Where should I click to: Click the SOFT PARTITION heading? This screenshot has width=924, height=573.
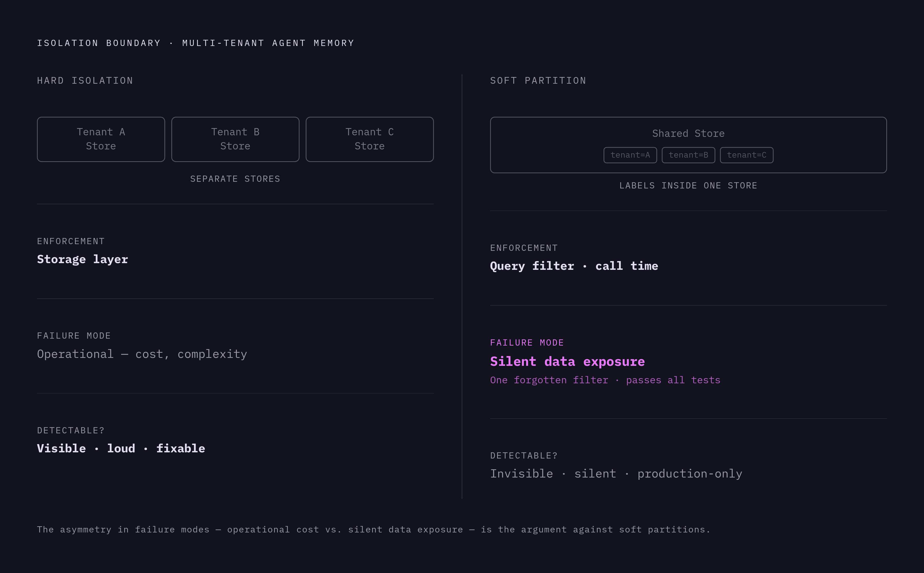coord(538,81)
